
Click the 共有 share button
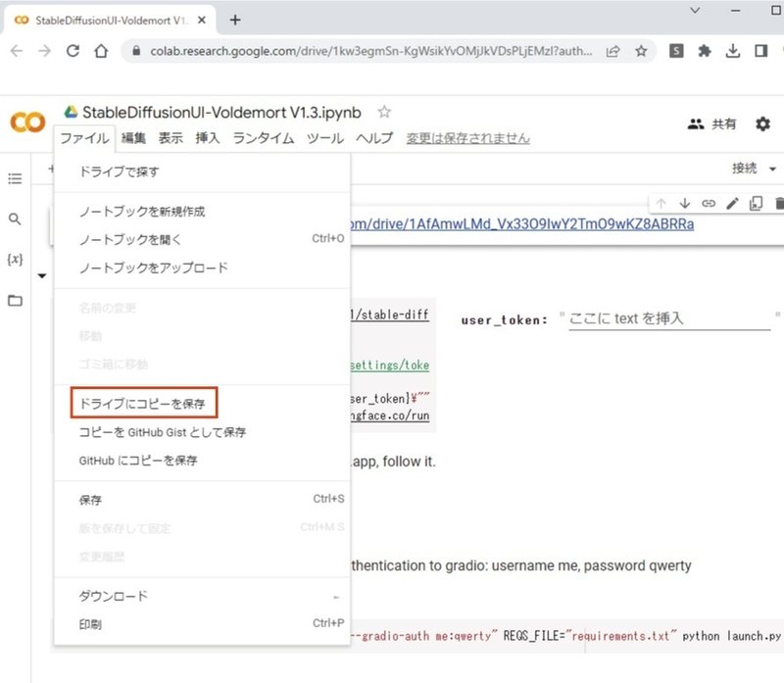[x=712, y=124]
